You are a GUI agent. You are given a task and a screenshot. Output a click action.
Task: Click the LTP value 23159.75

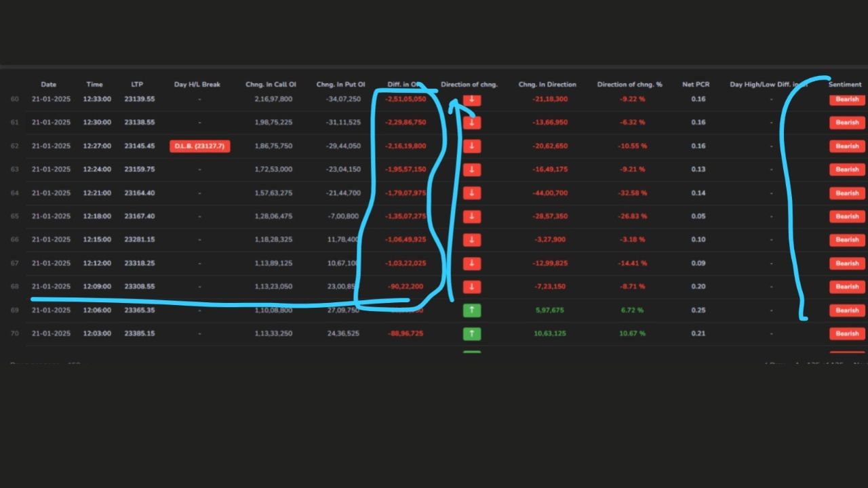pyautogui.click(x=140, y=169)
